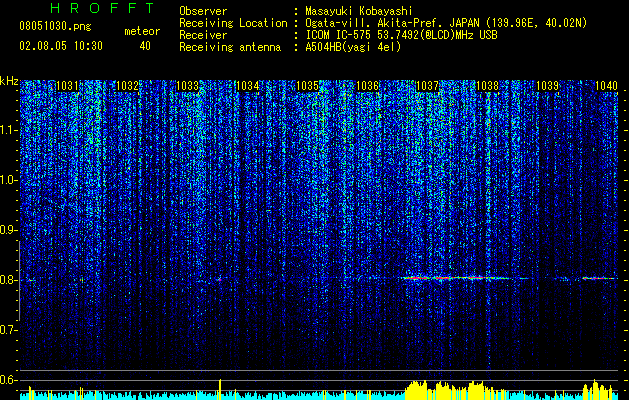Click the HROFFT title text
This screenshot has height=400, width=629.
pos(102,8)
